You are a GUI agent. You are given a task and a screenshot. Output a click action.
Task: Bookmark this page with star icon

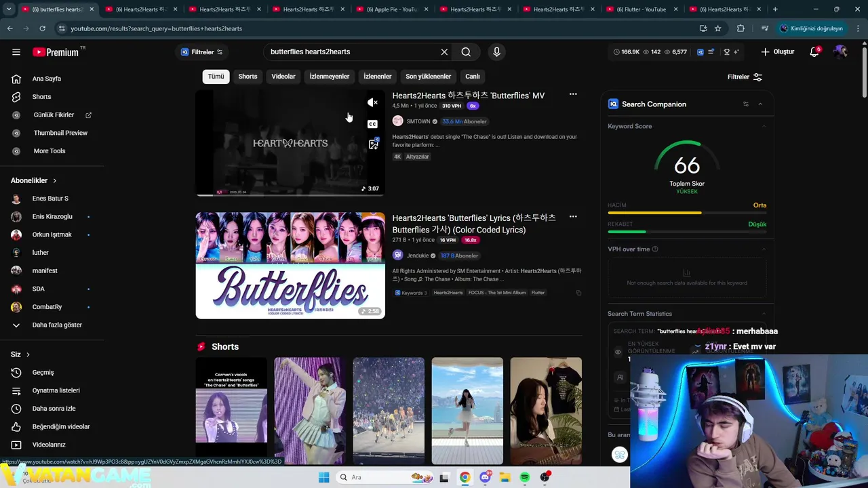pos(718,28)
